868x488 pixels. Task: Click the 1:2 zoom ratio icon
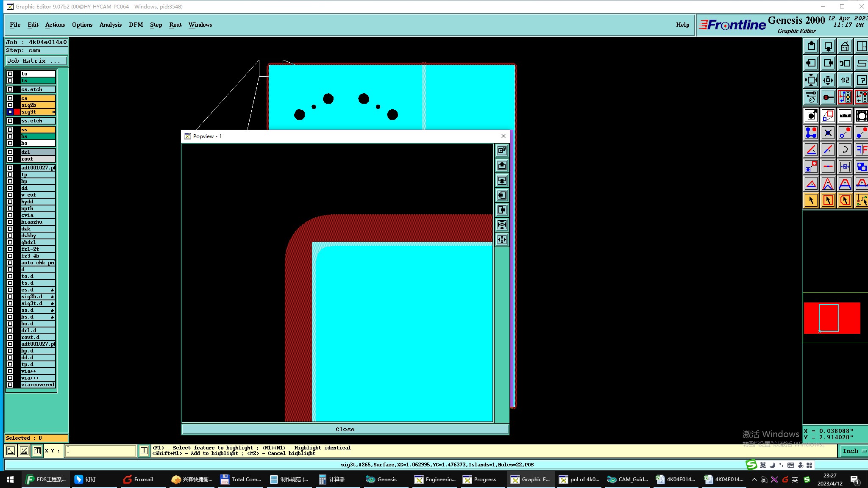(845, 80)
